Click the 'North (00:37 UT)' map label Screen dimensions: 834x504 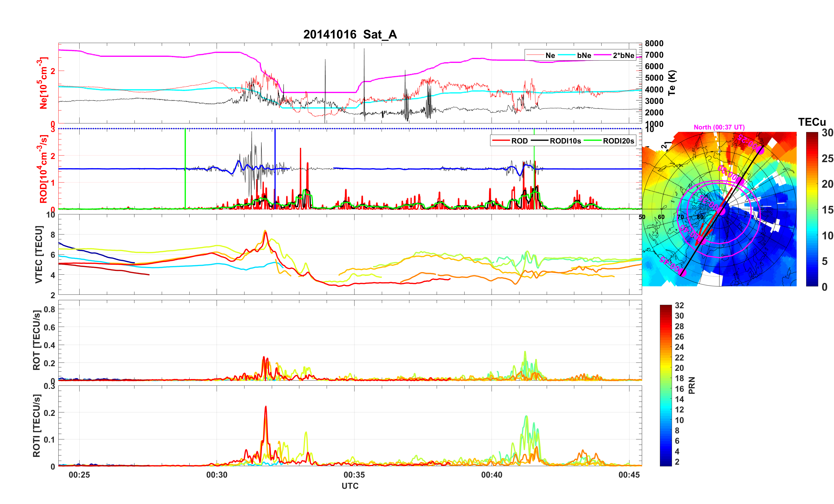point(719,127)
